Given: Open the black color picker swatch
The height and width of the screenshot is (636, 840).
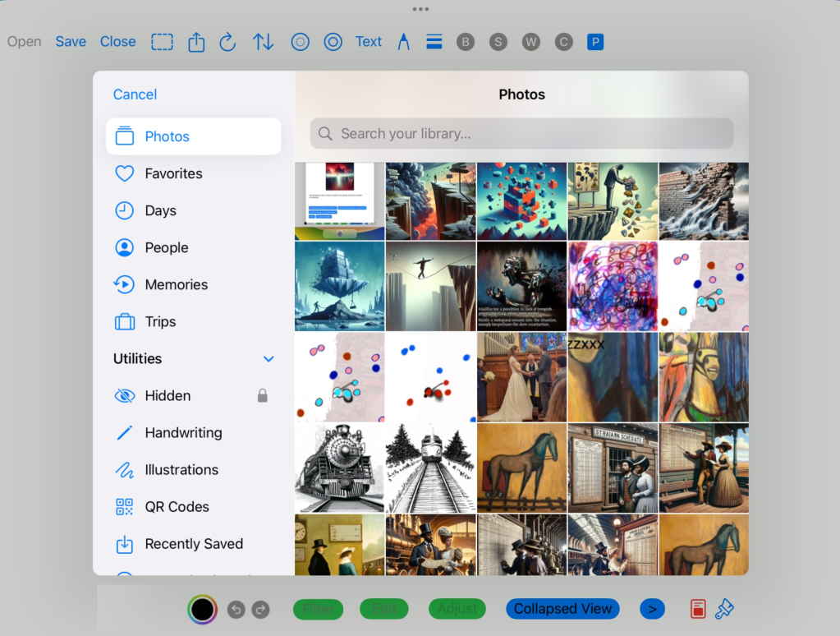Looking at the screenshot, I should pyautogui.click(x=202, y=609).
